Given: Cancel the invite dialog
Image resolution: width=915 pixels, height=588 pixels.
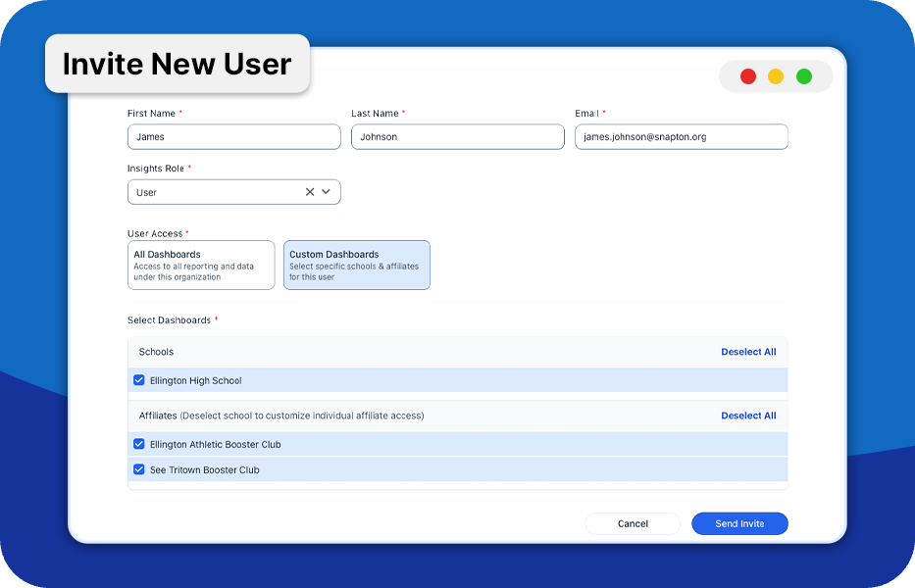Looking at the screenshot, I should [633, 524].
